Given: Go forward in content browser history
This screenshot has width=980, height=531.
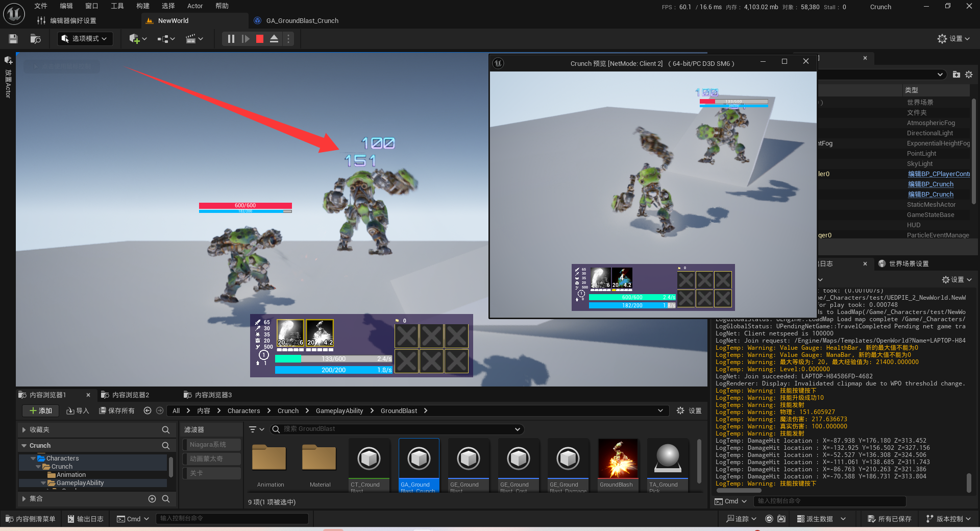Looking at the screenshot, I should [x=160, y=411].
